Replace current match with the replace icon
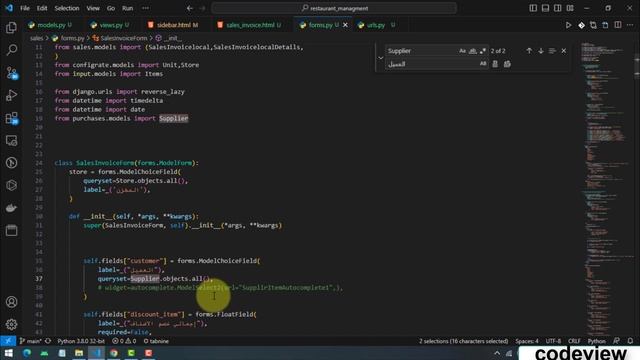This screenshot has width=640, height=360. pos(495,64)
